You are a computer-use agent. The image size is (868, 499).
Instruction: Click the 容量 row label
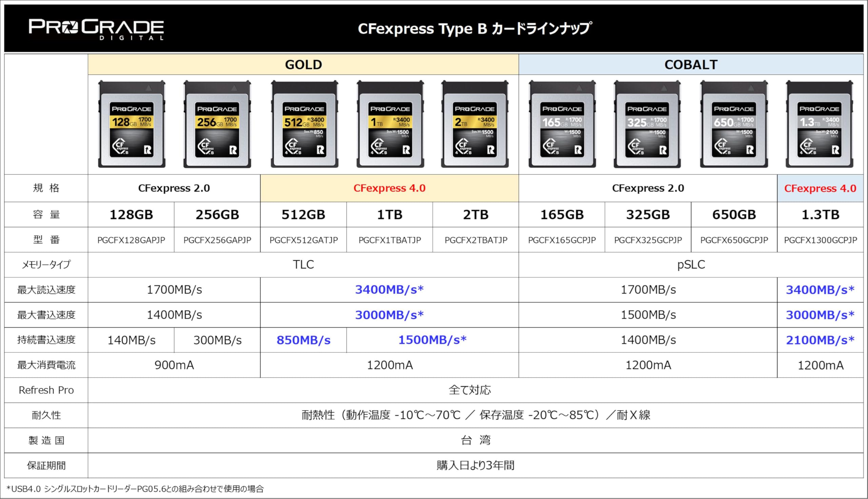[46, 215]
